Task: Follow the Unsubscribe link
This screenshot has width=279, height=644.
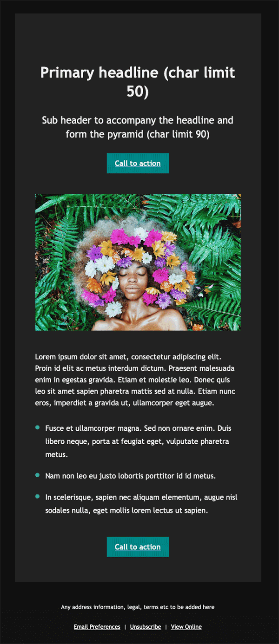Action: (x=146, y=627)
